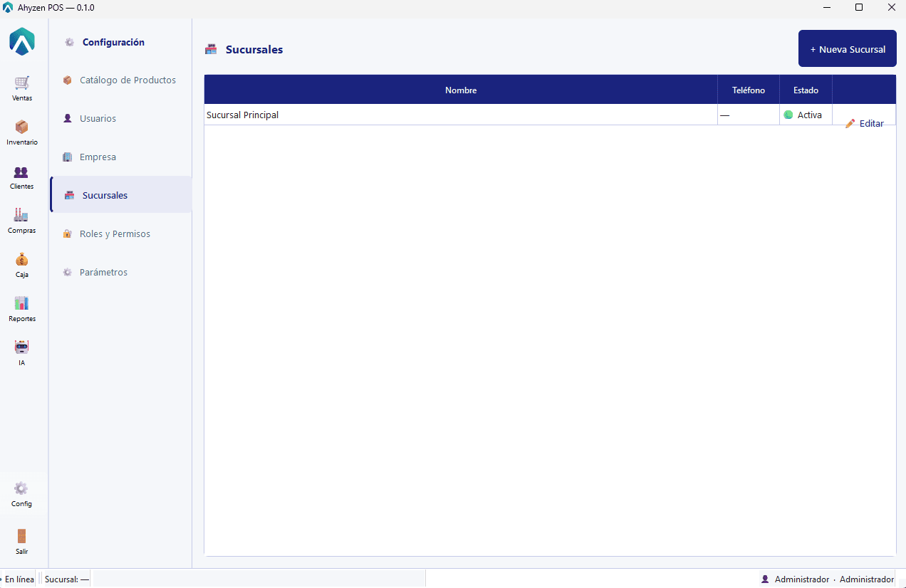Click the dash in the Teléfono cell
906x588 pixels.
(724, 115)
